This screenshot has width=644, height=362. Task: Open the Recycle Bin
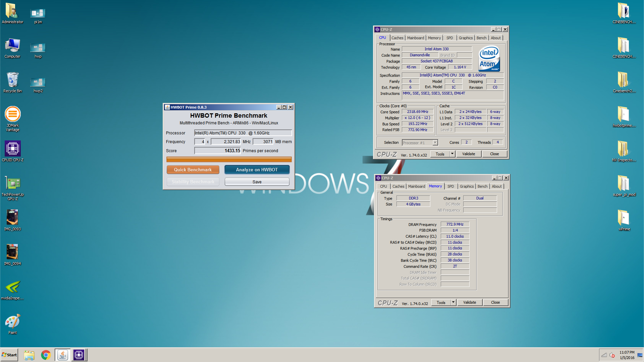point(12,82)
